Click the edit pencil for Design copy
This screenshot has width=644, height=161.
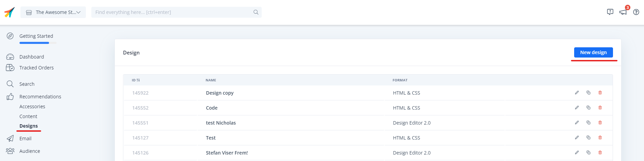point(577,93)
